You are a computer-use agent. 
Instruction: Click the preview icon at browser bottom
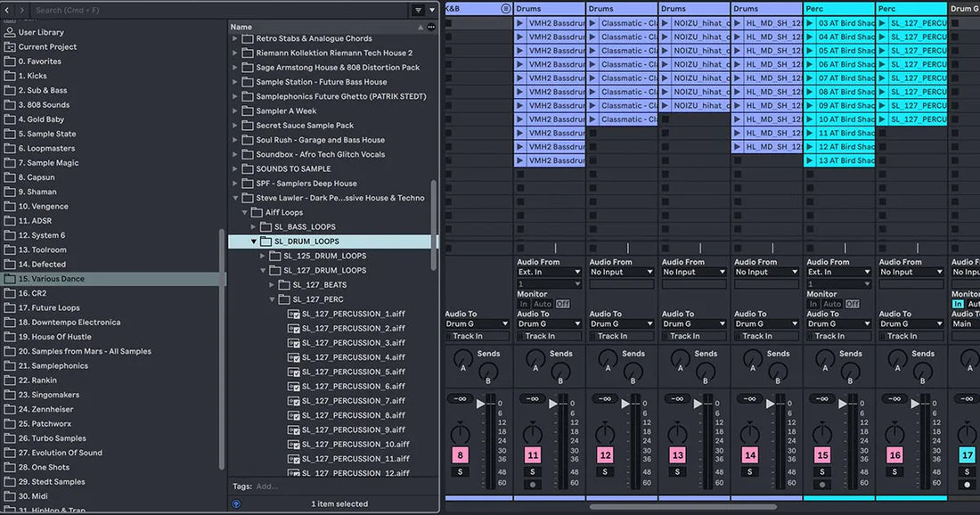[x=236, y=503]
